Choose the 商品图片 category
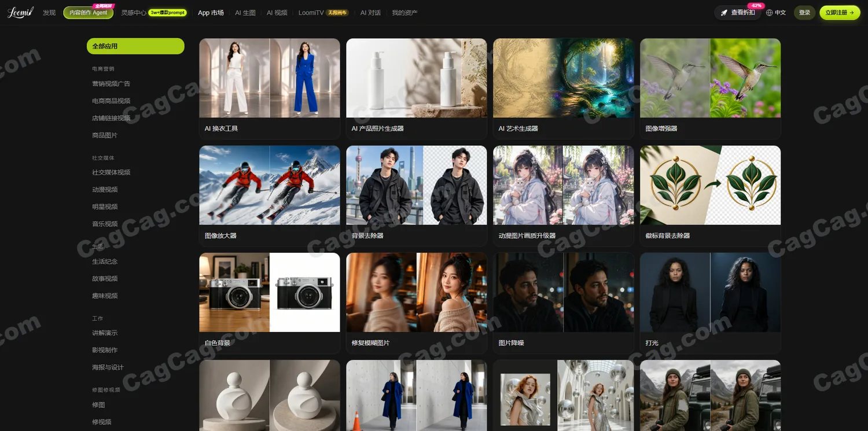 point(105,135)
